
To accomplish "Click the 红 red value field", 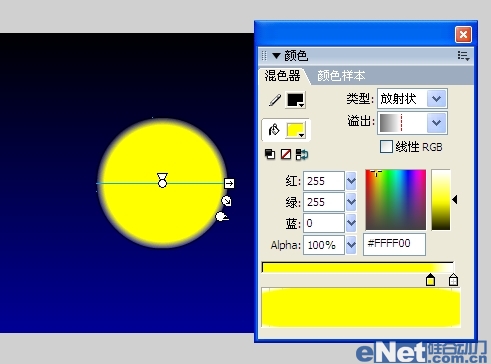I will coord(323,181).
